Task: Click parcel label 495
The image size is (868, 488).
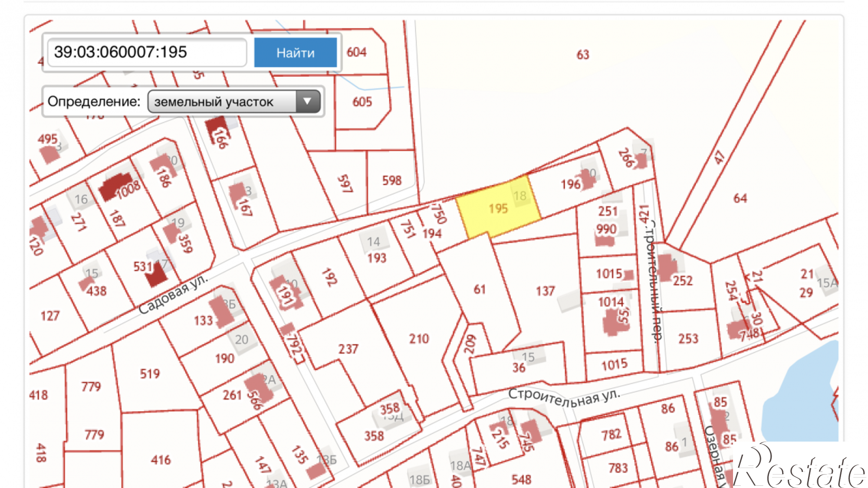Action: (48, 139)
